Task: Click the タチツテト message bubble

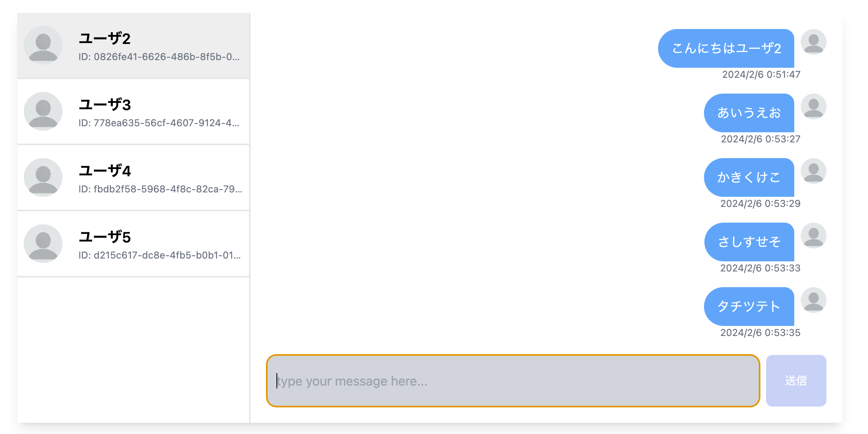Action: click(x=749, y=307)
